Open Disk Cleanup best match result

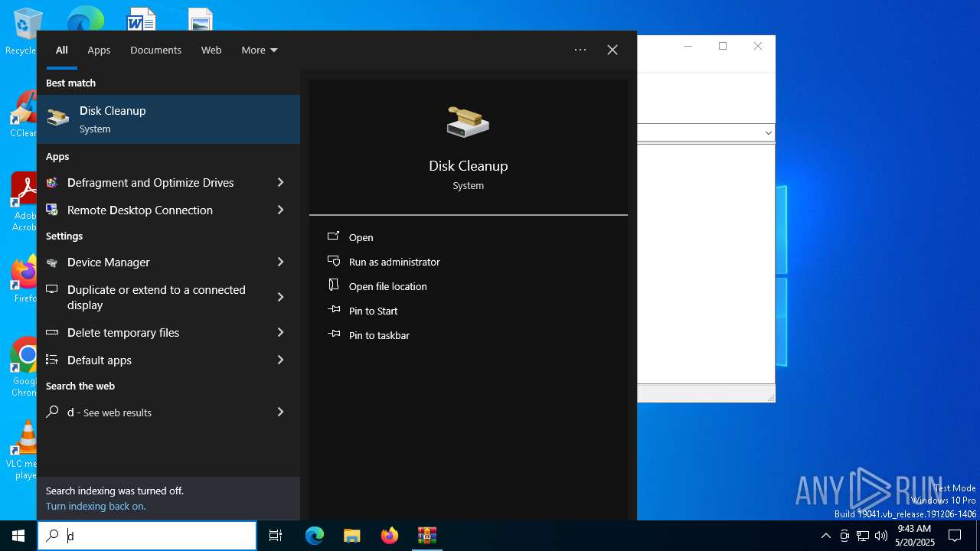pos(168,119)
